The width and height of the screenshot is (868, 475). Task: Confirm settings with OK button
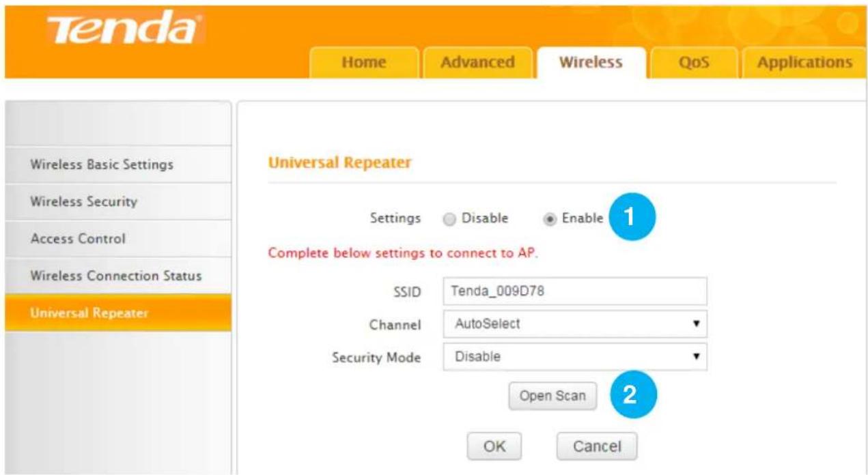[495, 446]
